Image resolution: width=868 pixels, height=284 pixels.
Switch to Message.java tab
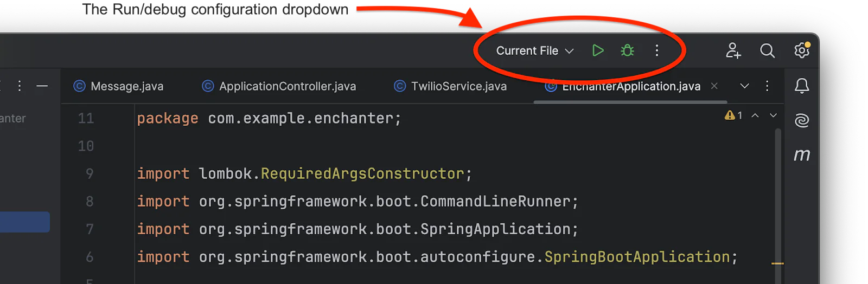pyautogui.click(x=118, y=86)
